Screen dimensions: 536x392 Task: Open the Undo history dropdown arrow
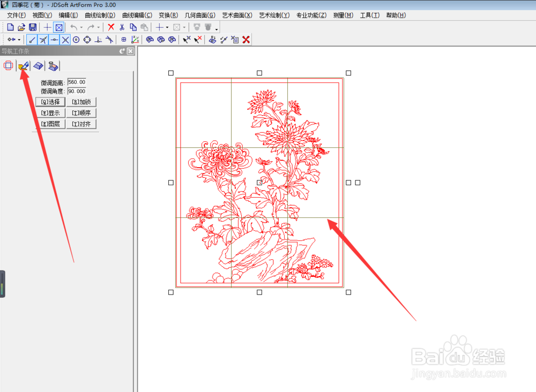81,27
